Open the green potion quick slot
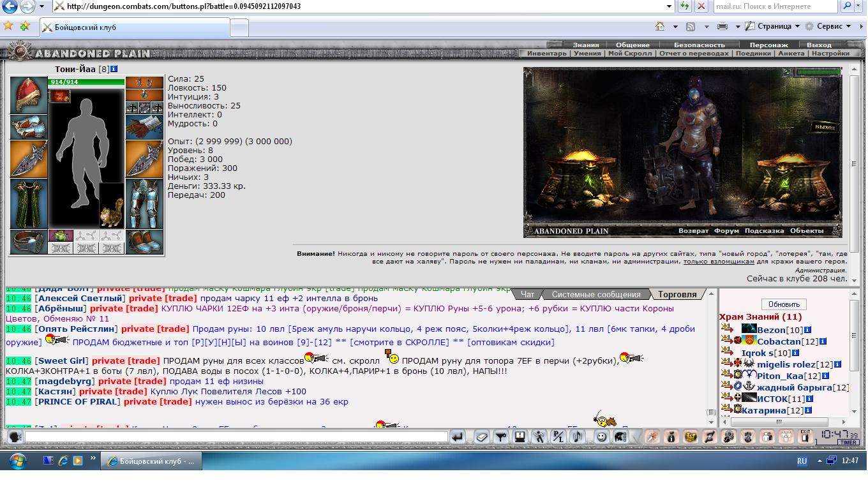Screen dimensions: 868x490 coord(61,236)
